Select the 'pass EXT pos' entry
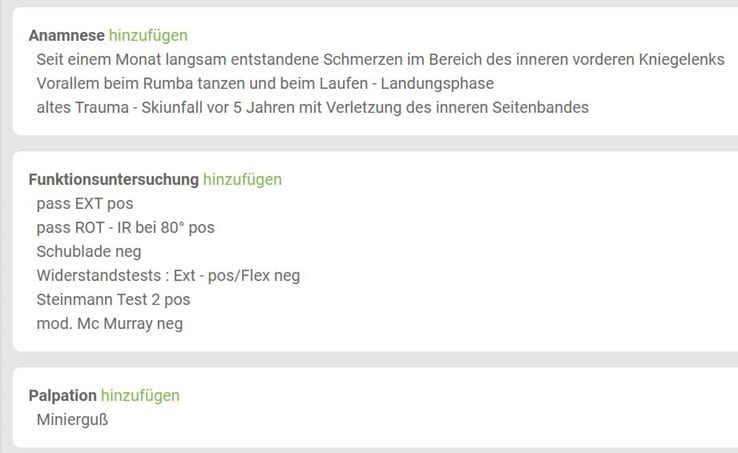Screen dimensions: 738x453 [x=85, y=203]
